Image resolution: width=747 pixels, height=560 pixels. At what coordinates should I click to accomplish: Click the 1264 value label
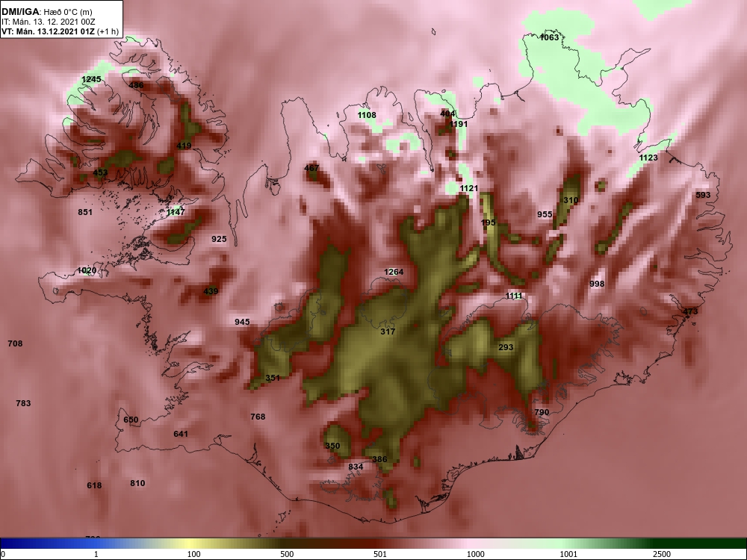(x=394, y=272)
